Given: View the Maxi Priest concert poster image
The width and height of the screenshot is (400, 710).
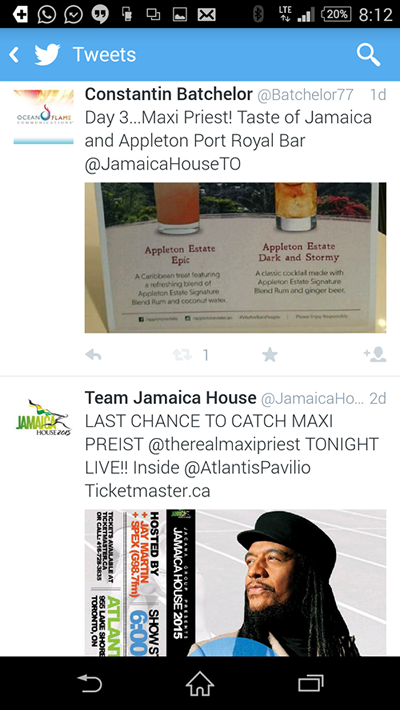Looking at the screenshot, I should pyautogui.click(x=235, y=583).
